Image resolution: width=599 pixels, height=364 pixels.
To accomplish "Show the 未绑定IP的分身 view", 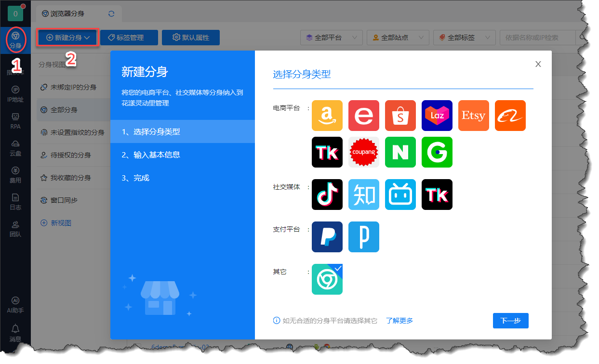I will (73, 87).
